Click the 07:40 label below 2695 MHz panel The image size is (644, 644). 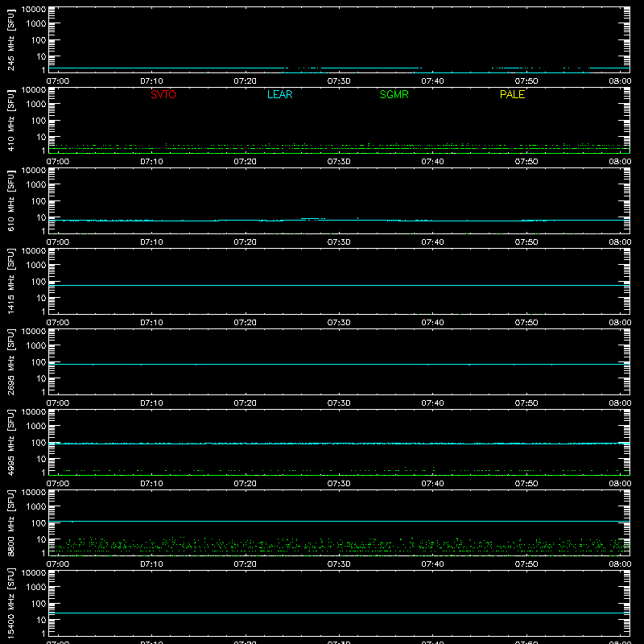click(432, 403)
